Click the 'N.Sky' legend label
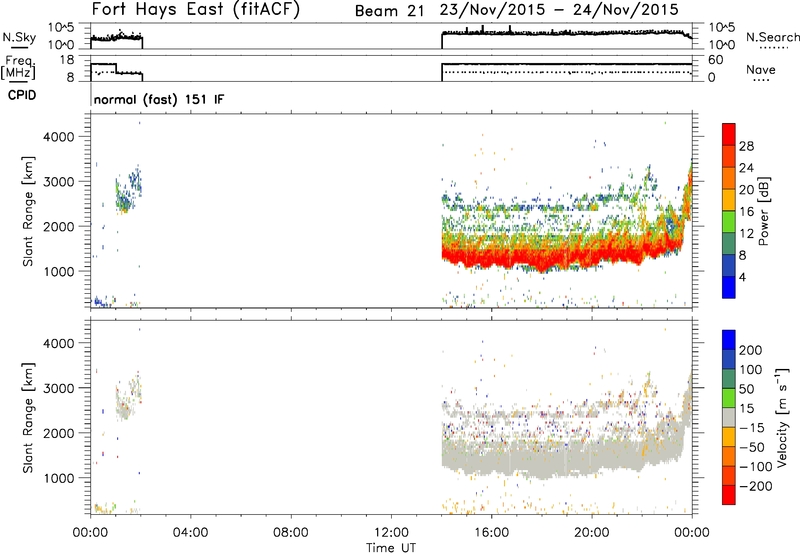800x554 pixels. click(x=19, y=37)
